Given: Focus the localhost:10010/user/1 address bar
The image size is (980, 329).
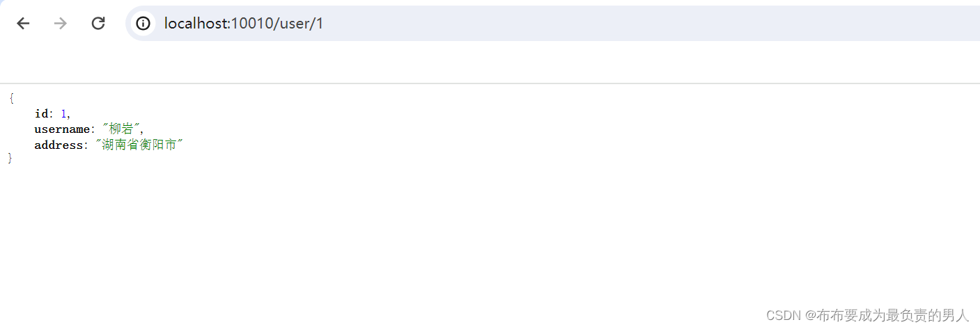Looking at the screenshot, I should click(x=552, y=24).
